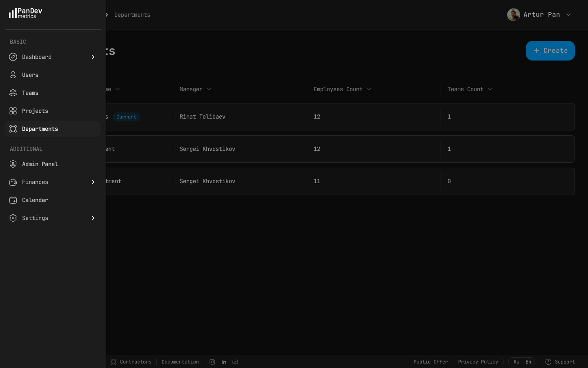This screenshot has width=588, height=368.
Task: Open the Artur Pan account dropdown
Action: coord(568,15)
